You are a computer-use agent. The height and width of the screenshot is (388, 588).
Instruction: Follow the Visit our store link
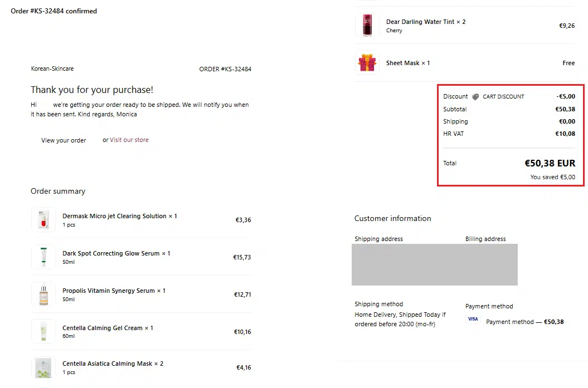129,140
